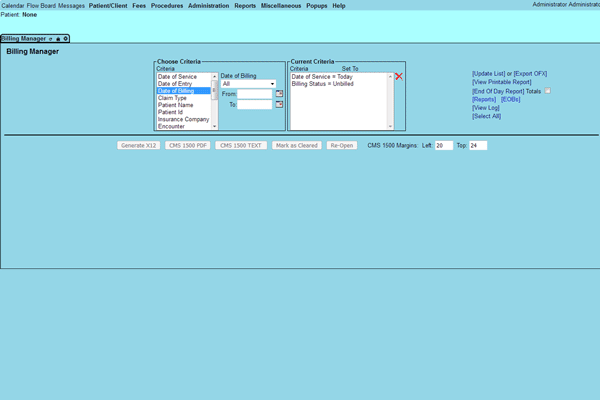This screenshot has height=400, width=600.
Task: Open the To date calendar picker
Action: click(x=280, y=104)
